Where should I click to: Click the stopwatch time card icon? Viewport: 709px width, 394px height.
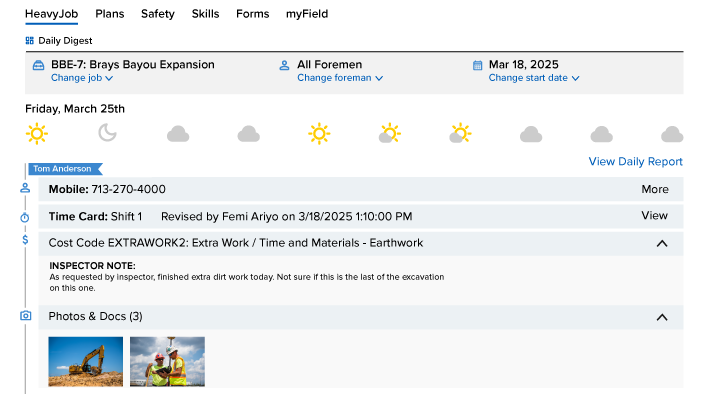click(x=25, y=218)
